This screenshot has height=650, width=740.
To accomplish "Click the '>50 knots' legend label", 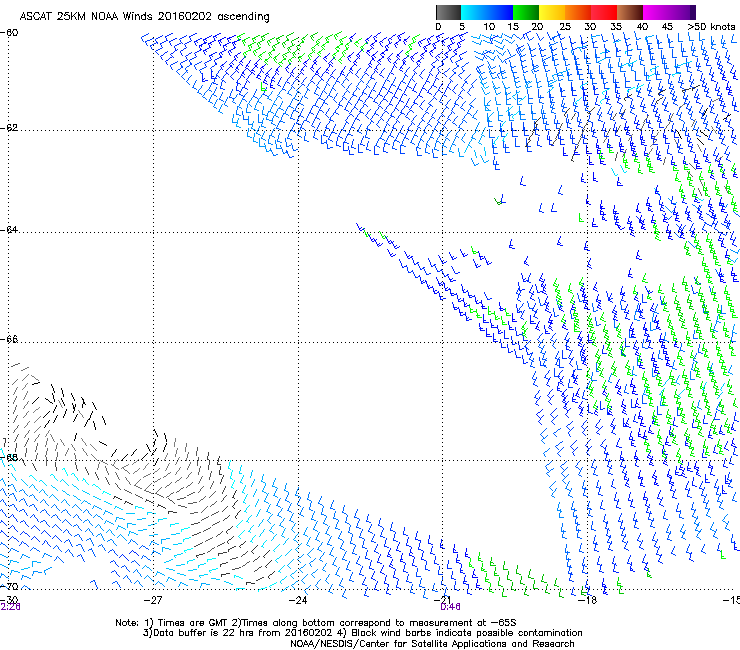I will 711,27.
